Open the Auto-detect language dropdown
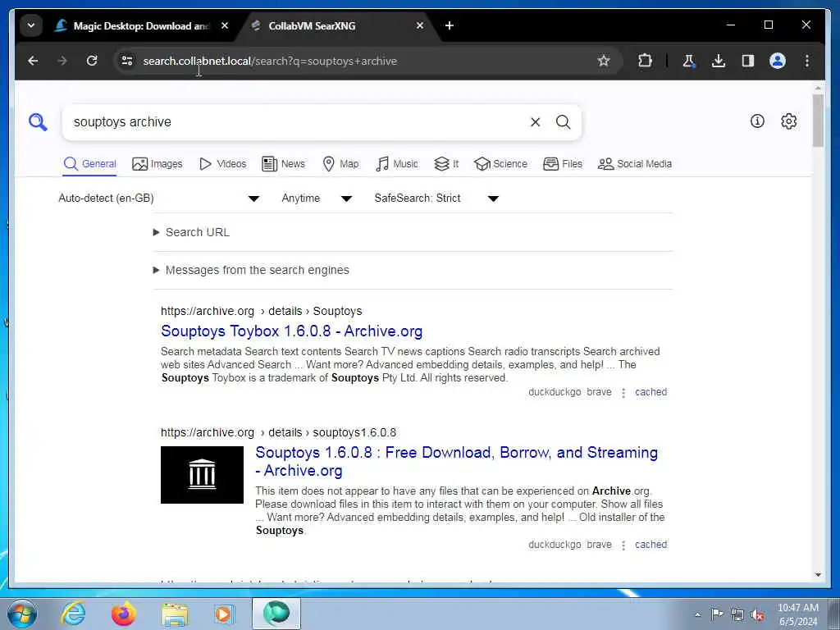This screenshot has width=840, height=630. 159,199
